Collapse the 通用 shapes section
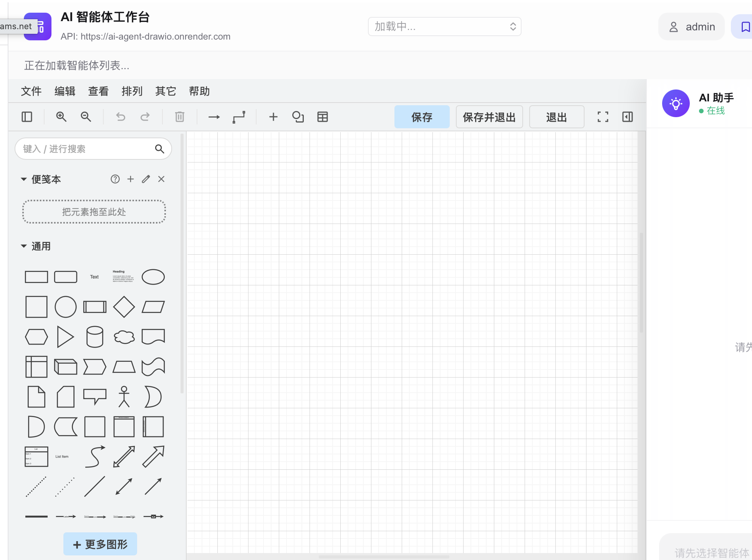 [x=24, y=246]
